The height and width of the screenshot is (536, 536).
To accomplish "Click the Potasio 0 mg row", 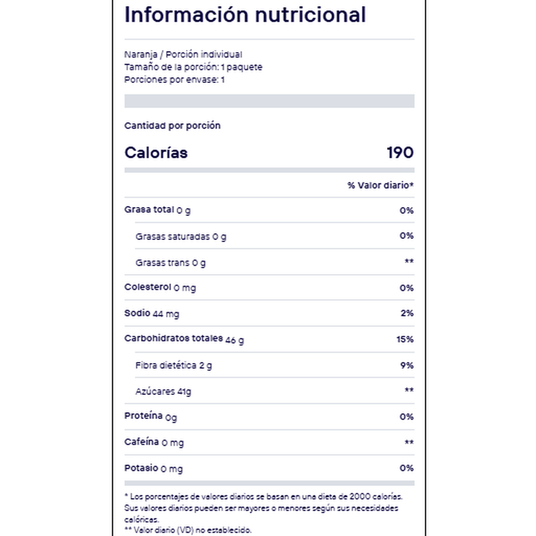I will tap(269, 468).
